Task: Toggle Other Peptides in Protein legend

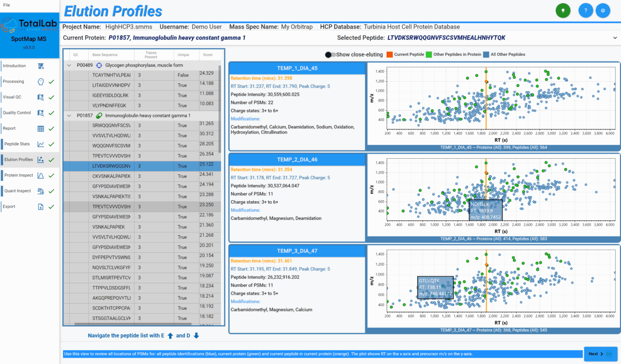Action: pyautogui.click(x=430, y=54)
